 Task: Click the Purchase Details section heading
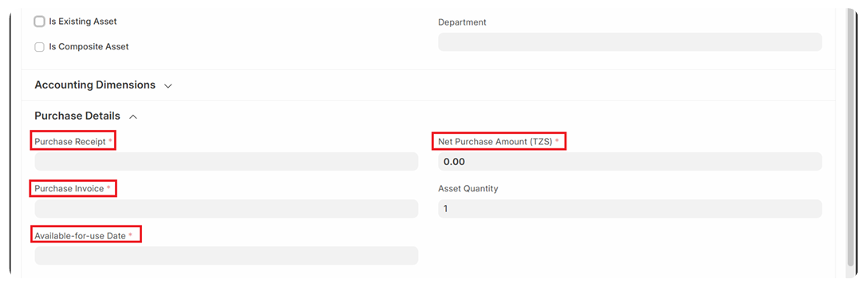coord(77,116)
